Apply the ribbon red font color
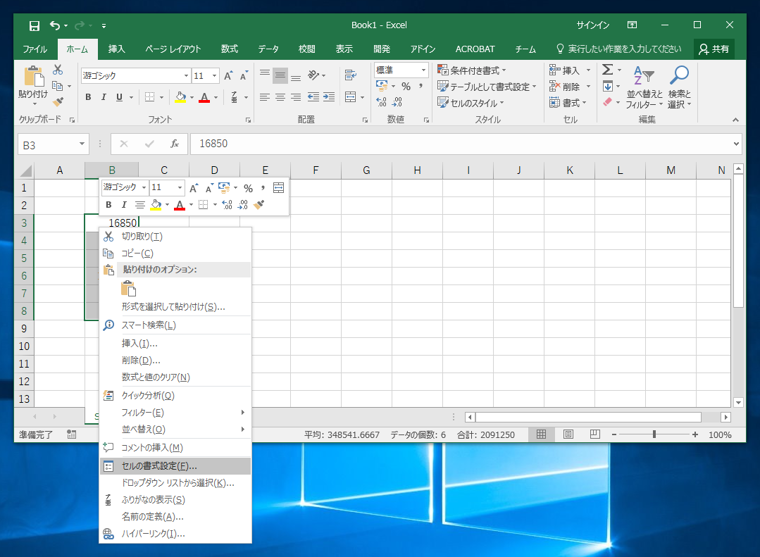The width and height of the screenshot is (760, 557). 205,97
